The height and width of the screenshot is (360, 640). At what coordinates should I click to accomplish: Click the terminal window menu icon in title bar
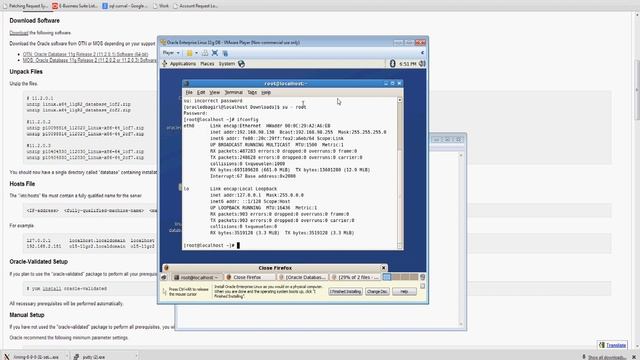pyautogui.click(x=186, y=83)
